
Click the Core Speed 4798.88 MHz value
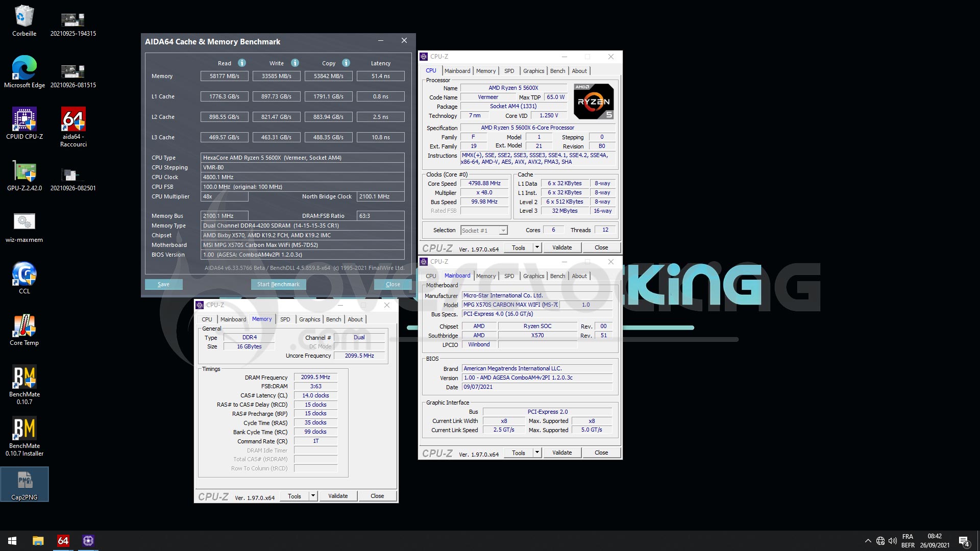pyautogui.click(x=484, y=184)
